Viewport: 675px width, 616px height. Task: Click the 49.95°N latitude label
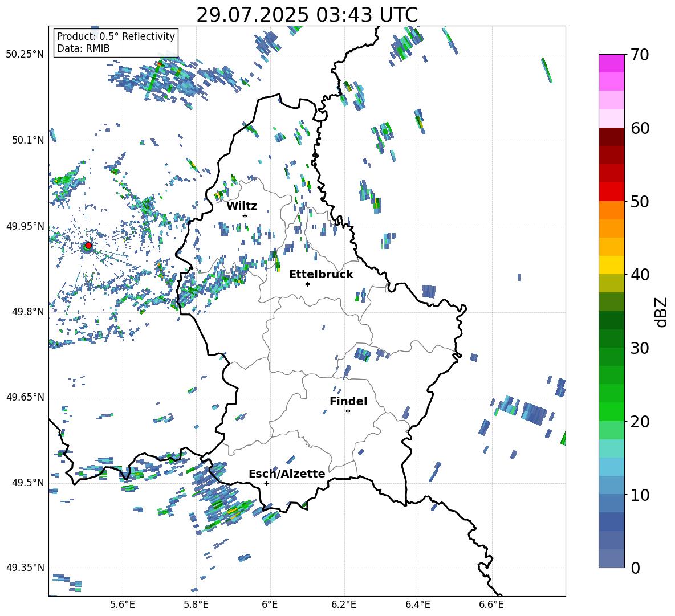click(x=25, y=226)
